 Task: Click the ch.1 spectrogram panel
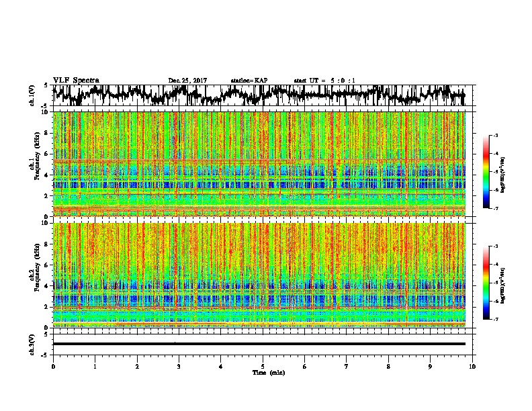(259, 164)
